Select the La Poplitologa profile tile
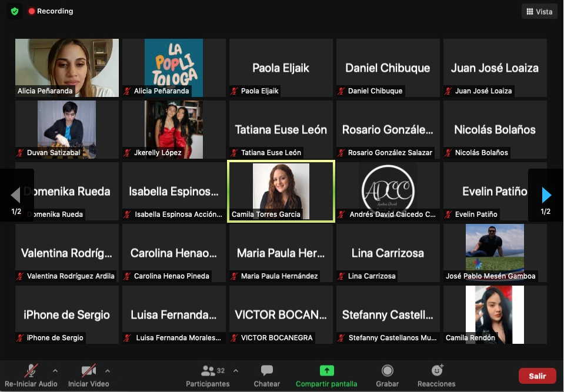 point(173,68)
